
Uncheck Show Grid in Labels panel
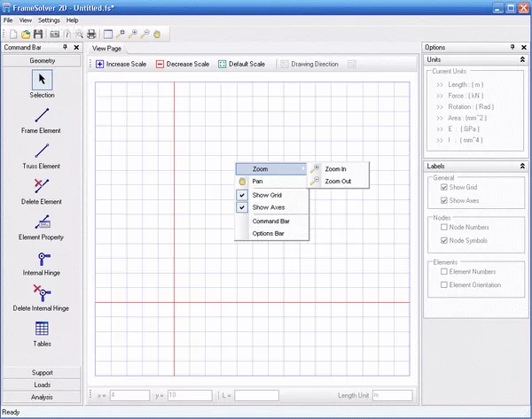(x=444, y=187)
